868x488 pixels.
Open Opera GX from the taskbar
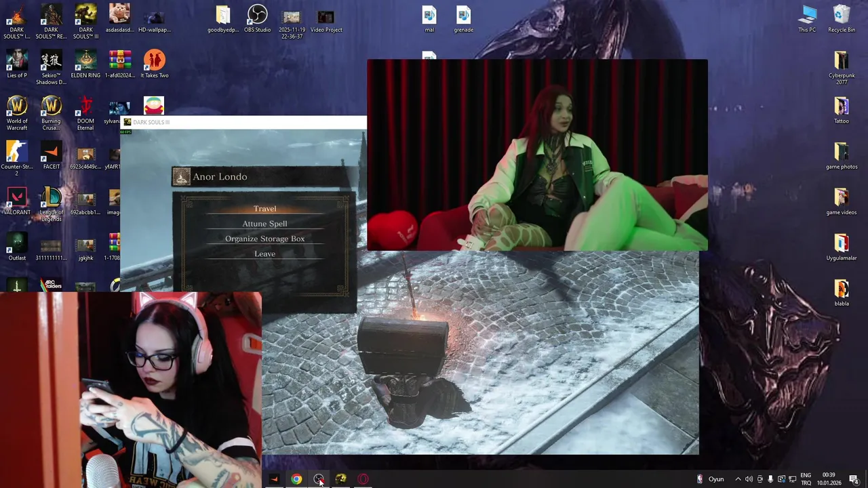[363, 479]
